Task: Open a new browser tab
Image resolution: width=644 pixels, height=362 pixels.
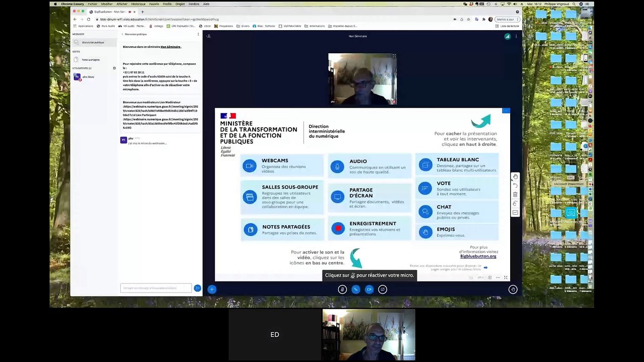Action: coord(142,12)
